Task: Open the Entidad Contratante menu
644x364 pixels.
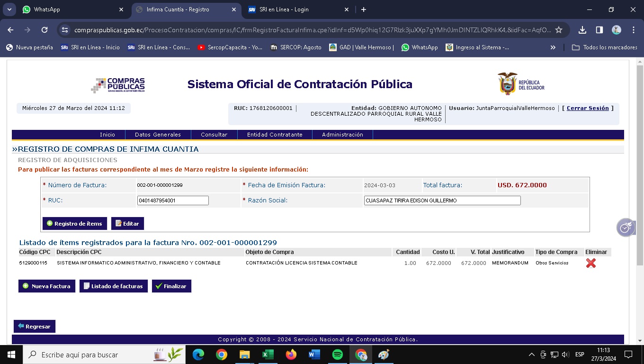Action: (275, 135)
